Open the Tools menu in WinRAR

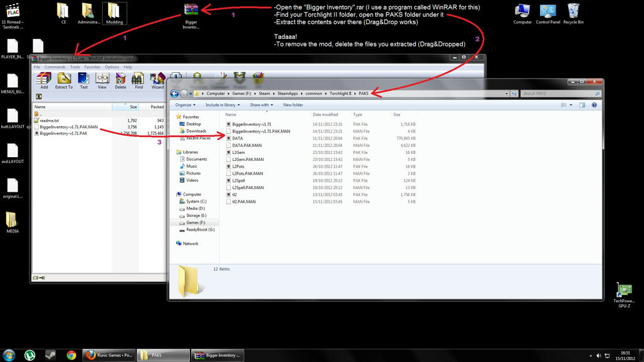click(x=75, y=67)
